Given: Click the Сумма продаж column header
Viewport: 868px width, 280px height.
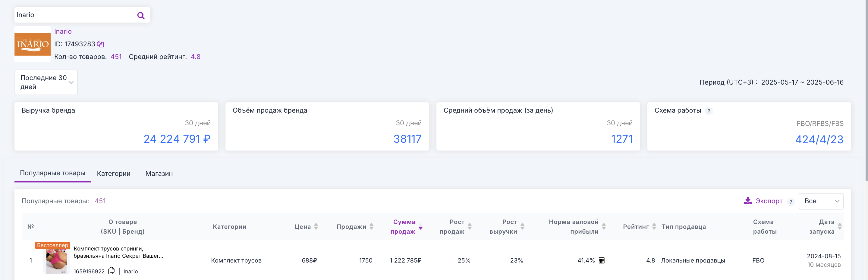Looking at the screenshot, I should (403, 226).
